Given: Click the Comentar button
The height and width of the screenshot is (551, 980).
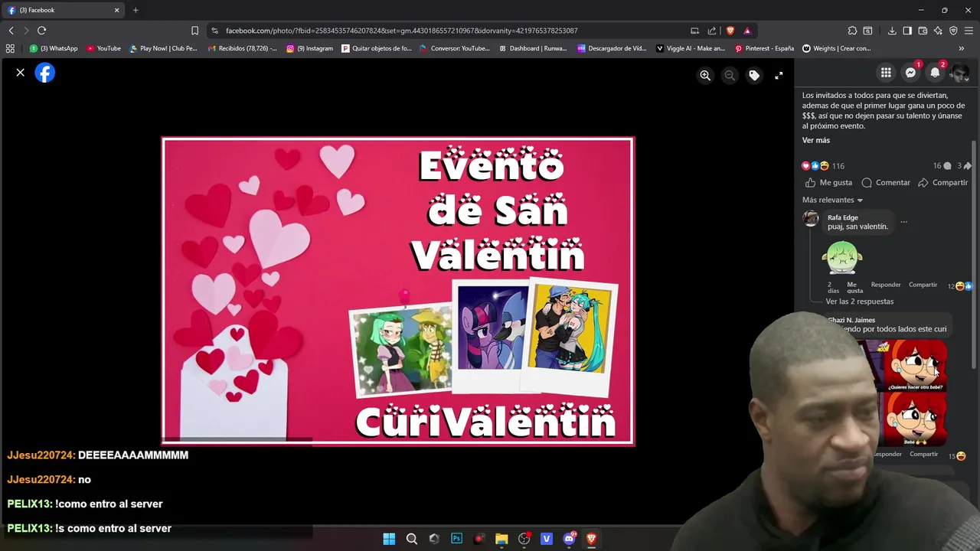Looking at the screenshot, I should pyautogui.click(x=886, y=183).
